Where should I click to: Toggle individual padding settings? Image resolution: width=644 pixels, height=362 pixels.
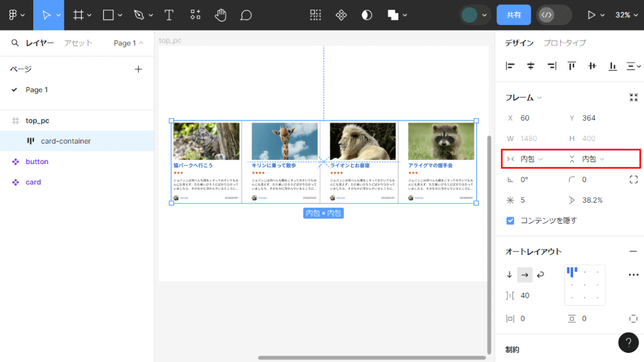click(x=634, y=319)
